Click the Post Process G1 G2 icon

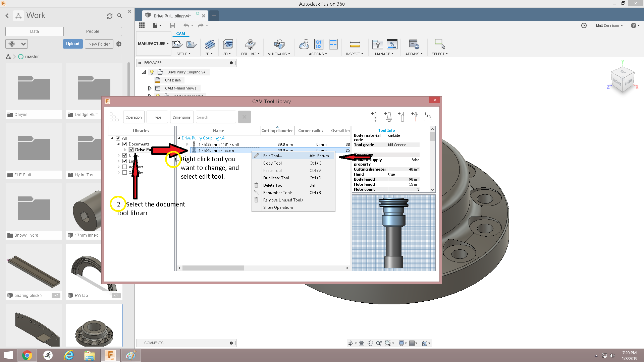(318, 44)
